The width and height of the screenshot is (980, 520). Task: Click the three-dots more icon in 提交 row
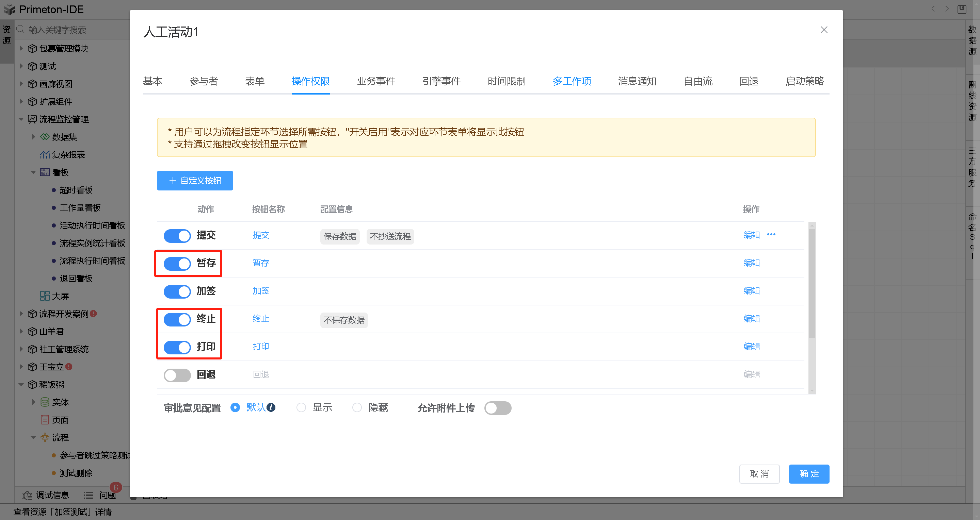pos(771,235)
